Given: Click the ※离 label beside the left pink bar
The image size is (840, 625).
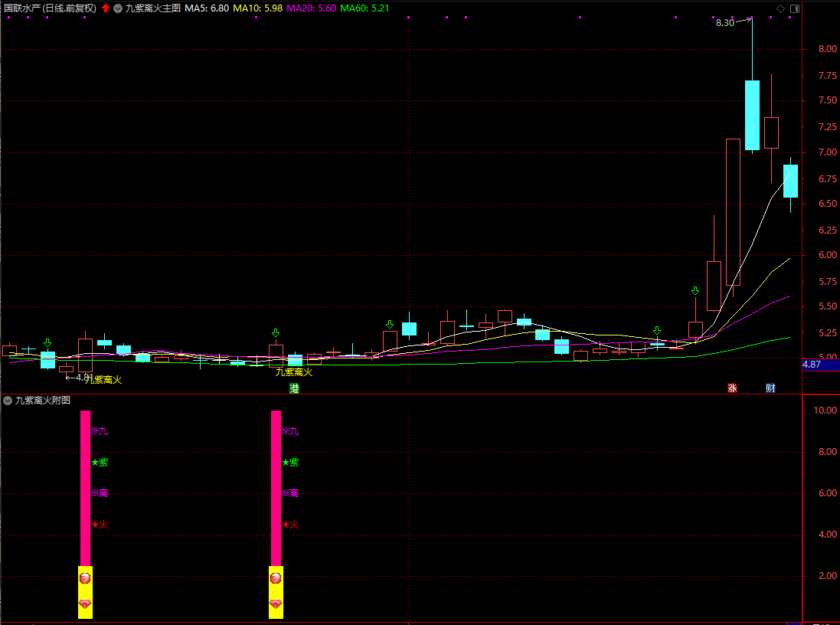Looking at the screenshot, I should [x=100, y=493].
